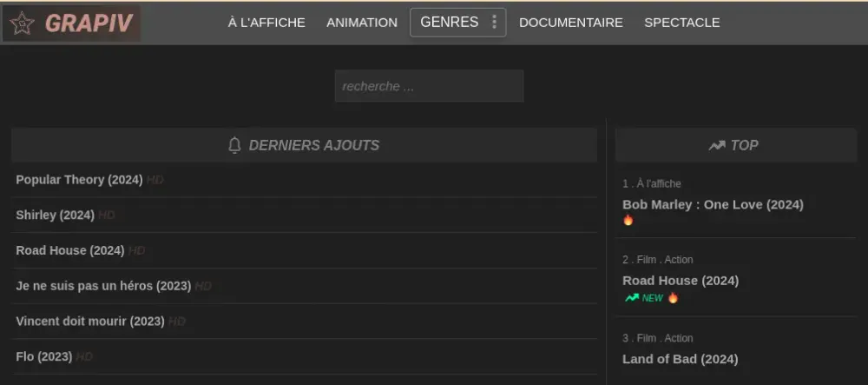Viewport: 868px width, 385px height.
Task: Open Je ne suis pas un héros
Action: (103, 286)
